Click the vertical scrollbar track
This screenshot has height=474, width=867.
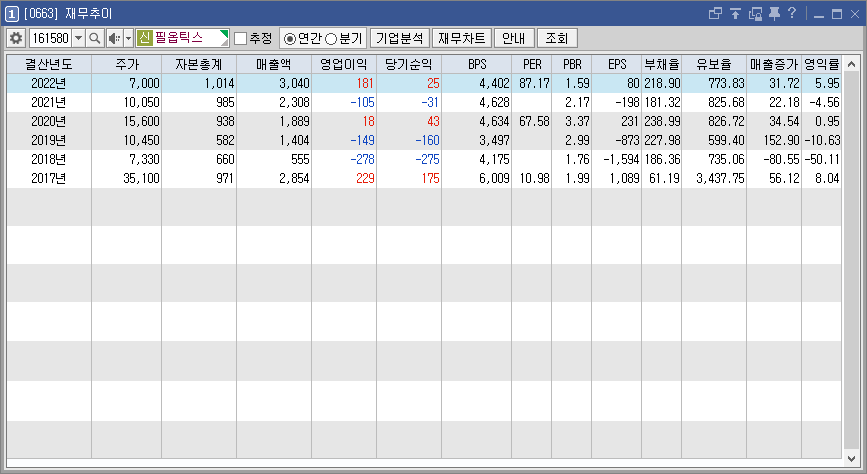852,261
